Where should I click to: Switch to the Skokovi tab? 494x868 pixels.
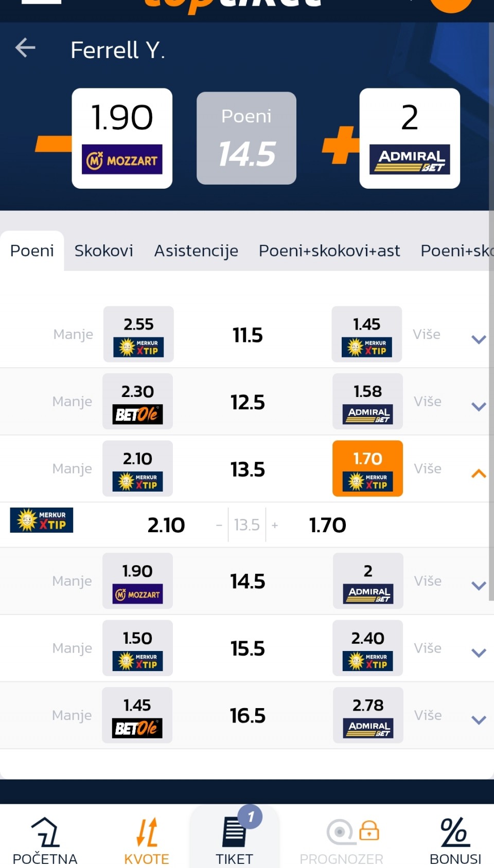tap(103, 250)
